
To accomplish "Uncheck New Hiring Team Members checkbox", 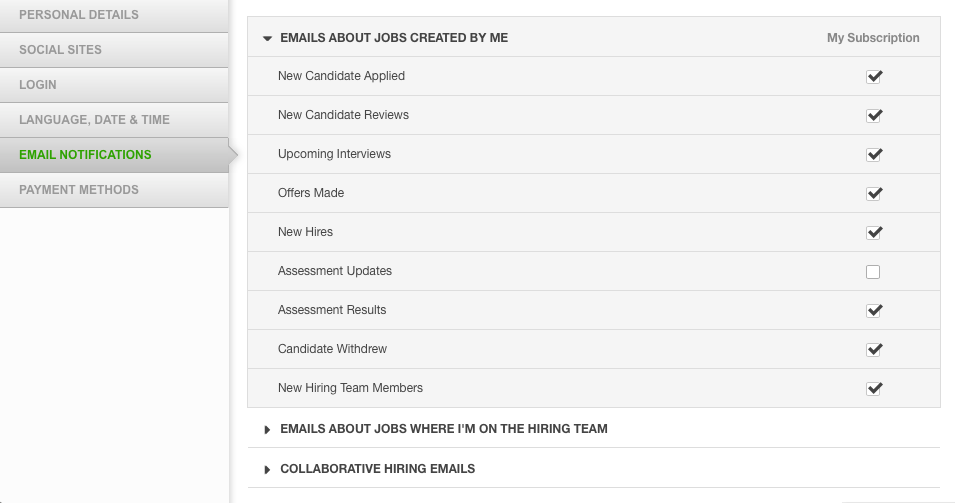I will [874, 388].
